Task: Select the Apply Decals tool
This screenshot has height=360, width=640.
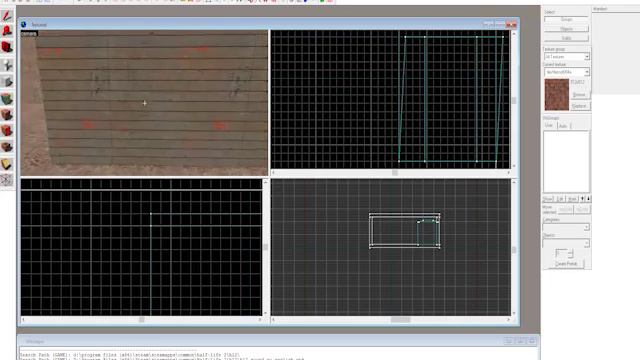Action: [7, 131]
